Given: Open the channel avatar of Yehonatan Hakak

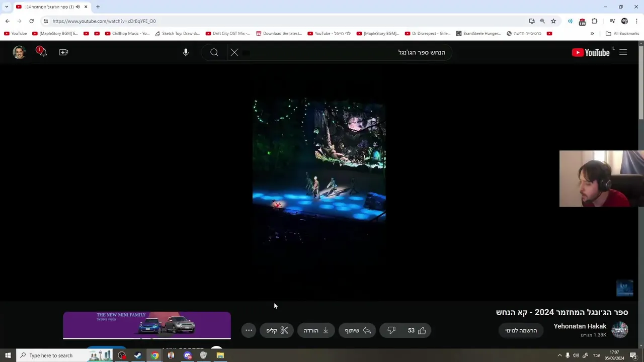Looking at the screenshot, I should pos(620,330).
